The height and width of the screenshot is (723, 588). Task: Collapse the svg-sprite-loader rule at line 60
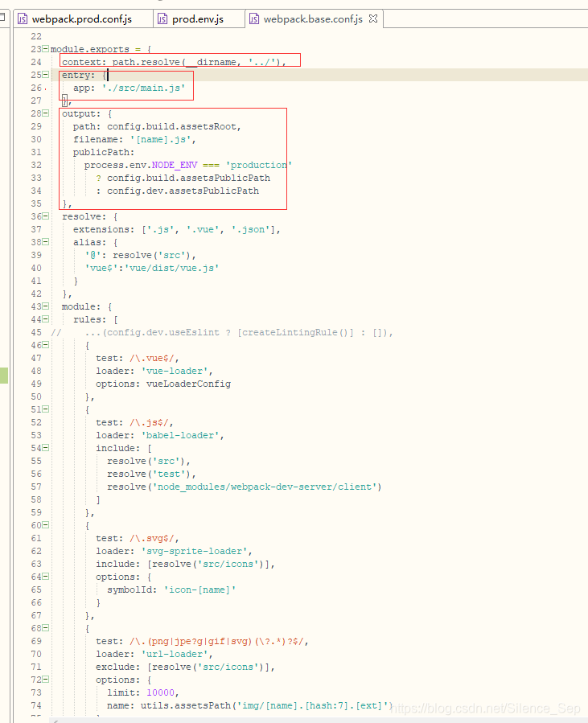click(x=46, y=524)
